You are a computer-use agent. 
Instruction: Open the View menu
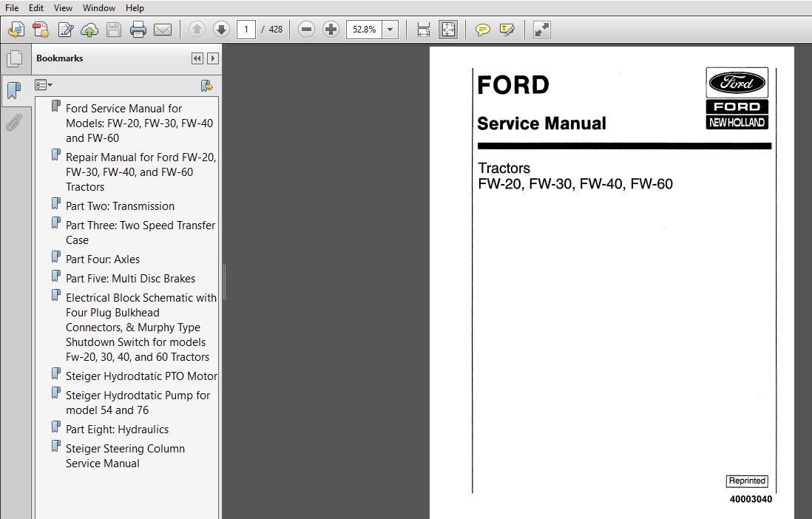63,8
